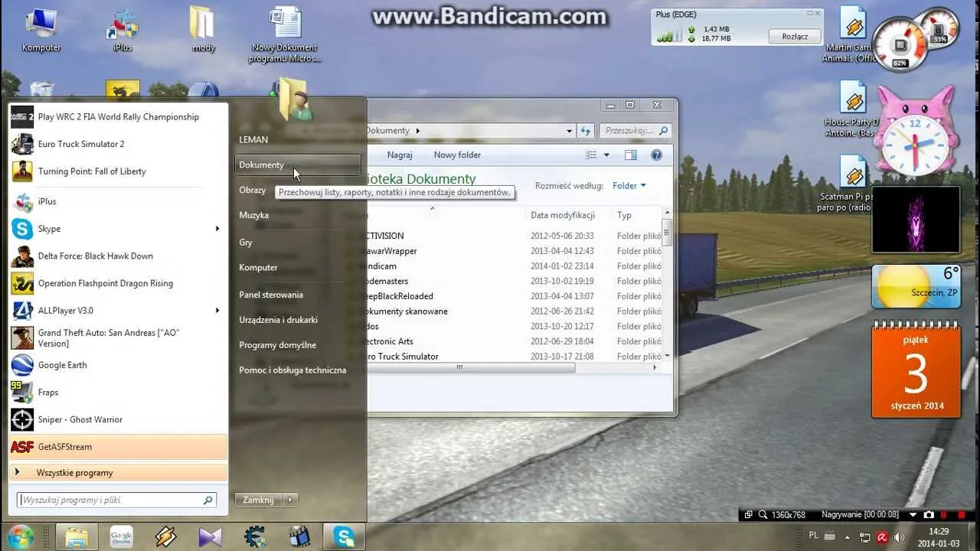Toggle the preview pane icon in Explorer
This screenshot has width=980, height=551.
pos(630,155)
